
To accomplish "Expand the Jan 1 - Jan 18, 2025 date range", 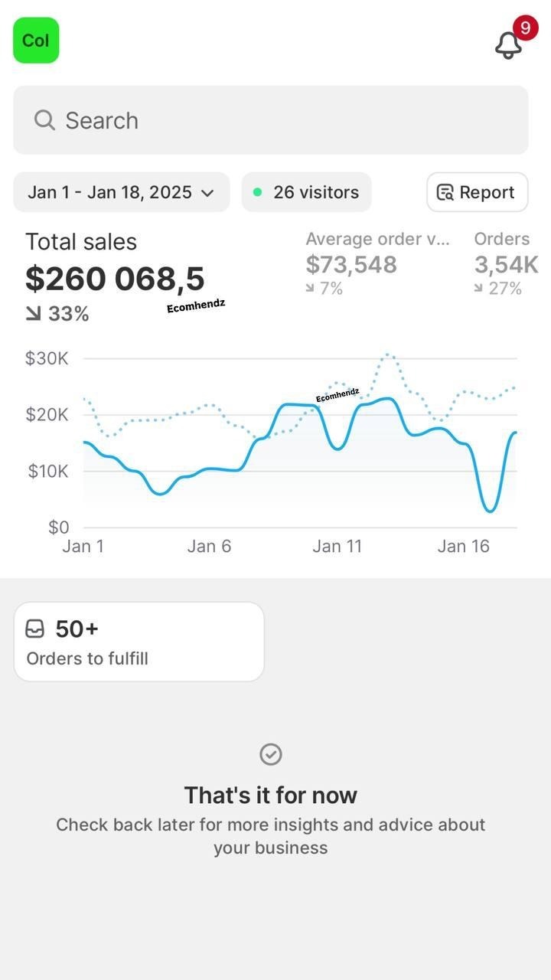I will click(121, 192).
